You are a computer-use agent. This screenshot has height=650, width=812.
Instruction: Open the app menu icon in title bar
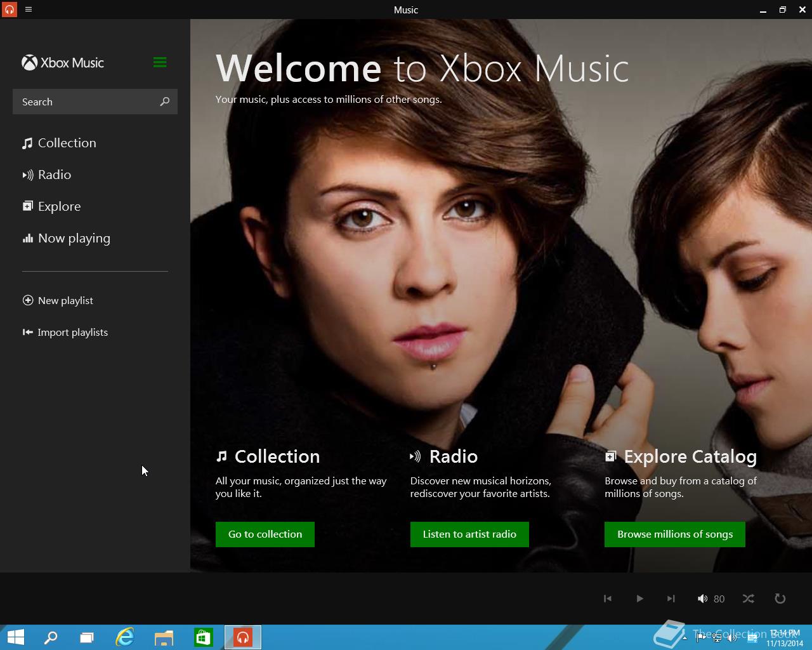(x=29, y=10)
